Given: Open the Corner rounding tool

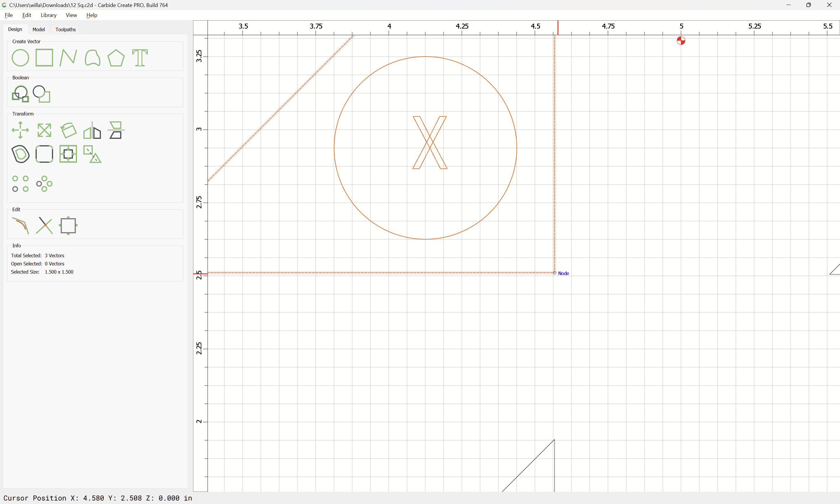Looking at the screenshot, I should [x=44, y=154].
